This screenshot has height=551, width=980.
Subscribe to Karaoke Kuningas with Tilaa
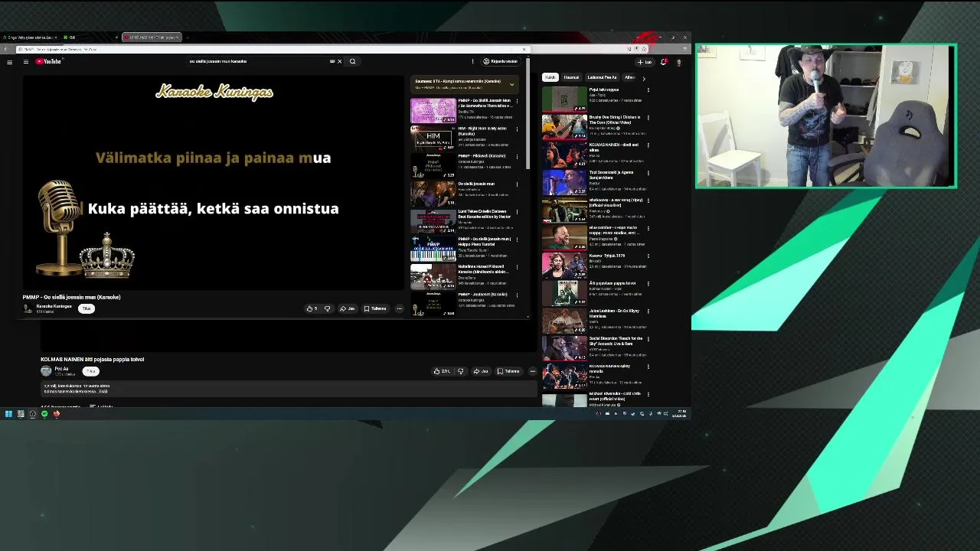coord(87,308)
